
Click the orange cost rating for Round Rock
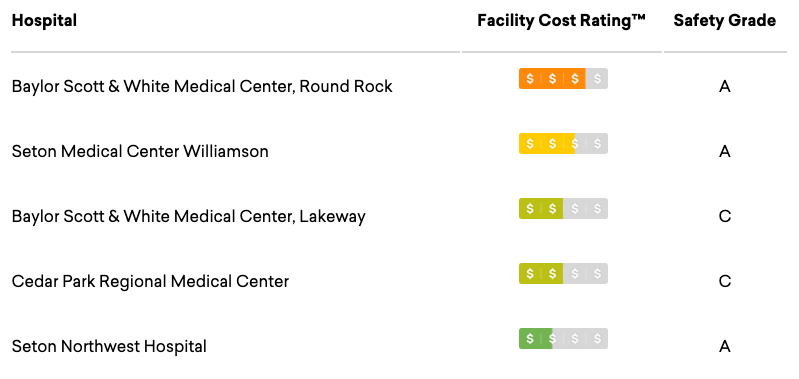[563, 79]
